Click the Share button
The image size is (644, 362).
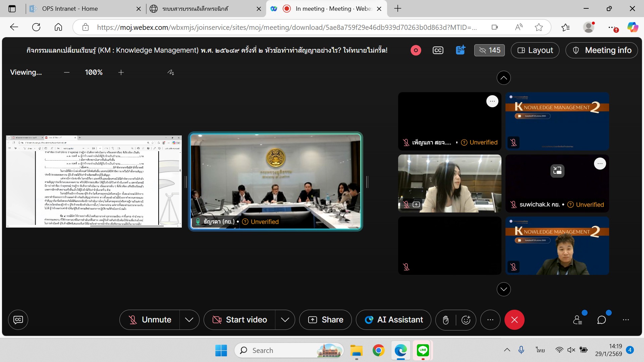click(x=325, y=320)
